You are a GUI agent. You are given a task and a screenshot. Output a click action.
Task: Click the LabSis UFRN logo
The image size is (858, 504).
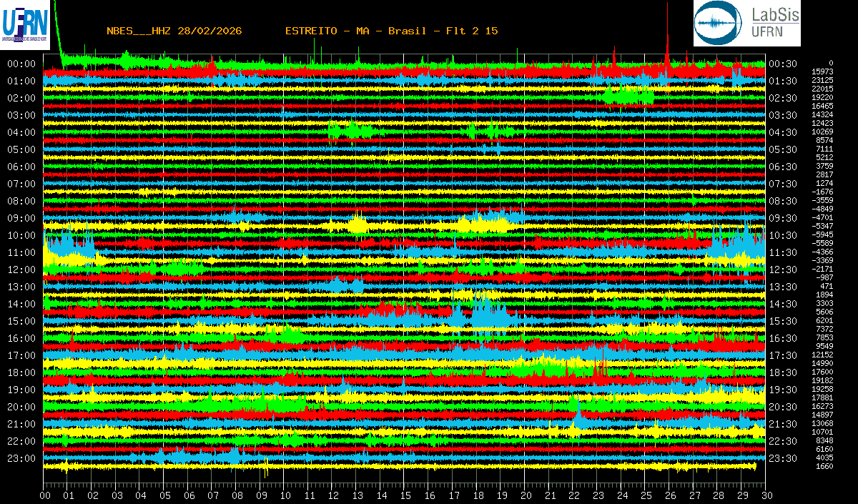[747, 23]
